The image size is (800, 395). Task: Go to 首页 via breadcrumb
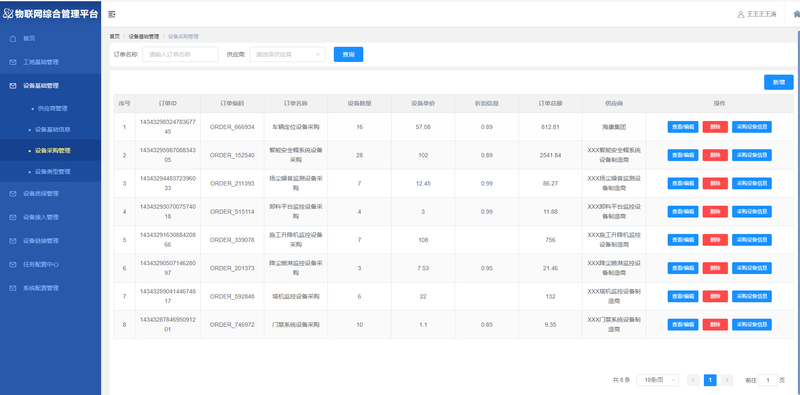tap(114, 36)
